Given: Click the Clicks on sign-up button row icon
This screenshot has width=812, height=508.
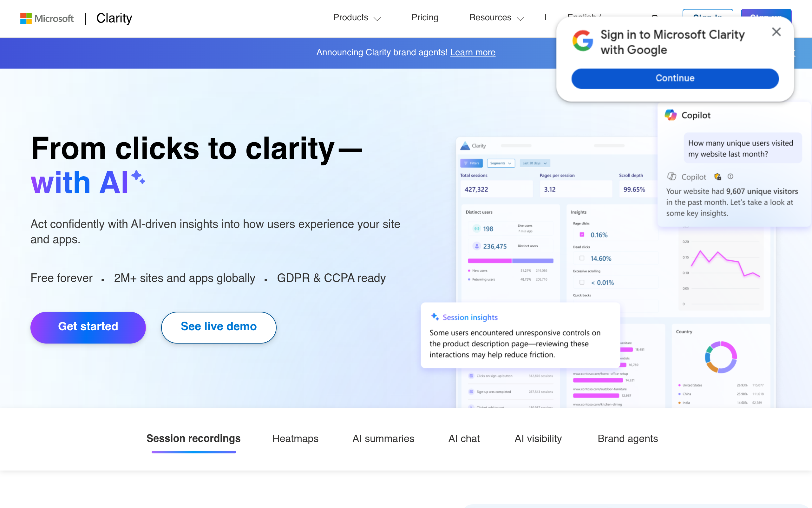Looking at the screenshot, I should click(x=471, y=376).
